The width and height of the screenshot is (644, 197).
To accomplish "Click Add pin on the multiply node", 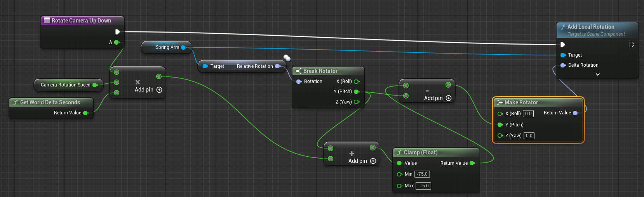I will [148, 90].
